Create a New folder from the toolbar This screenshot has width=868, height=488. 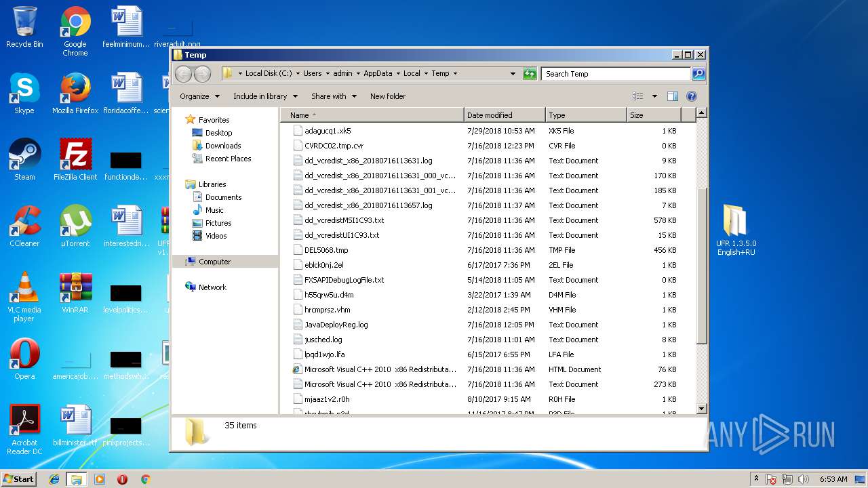pyautogui.click(x=388, y=96)
